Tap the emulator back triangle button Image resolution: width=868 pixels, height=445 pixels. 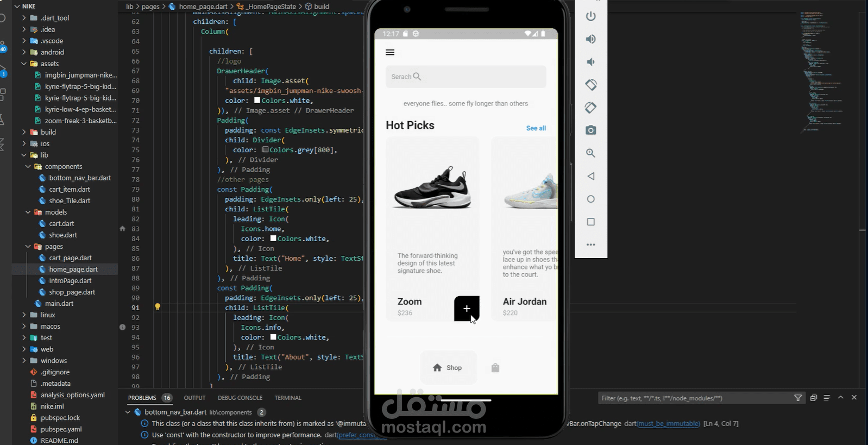(590, 176)
